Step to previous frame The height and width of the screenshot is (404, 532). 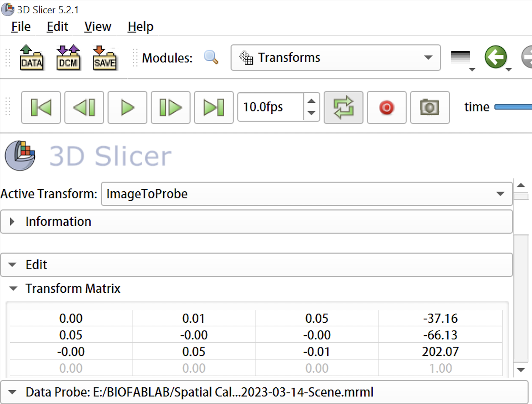(84, 107)
